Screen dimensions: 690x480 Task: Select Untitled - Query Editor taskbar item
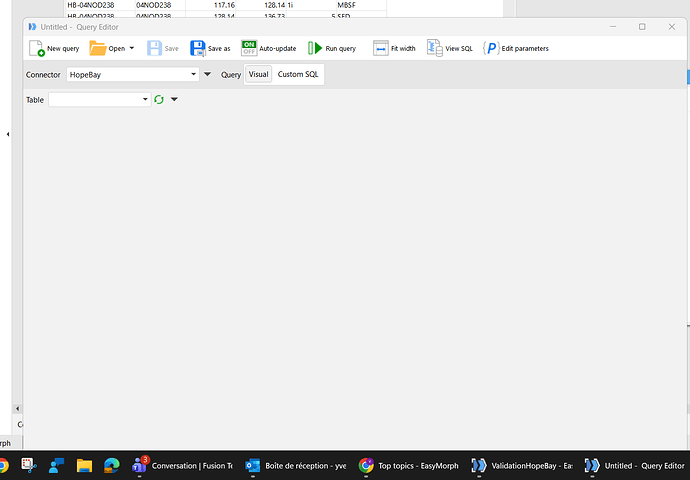point(635,465)
